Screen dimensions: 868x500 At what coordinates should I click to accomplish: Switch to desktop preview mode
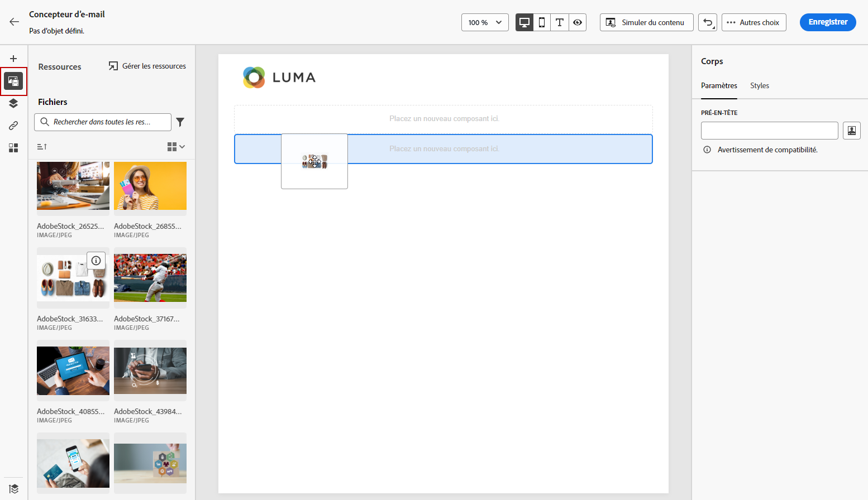pos(524,22)
